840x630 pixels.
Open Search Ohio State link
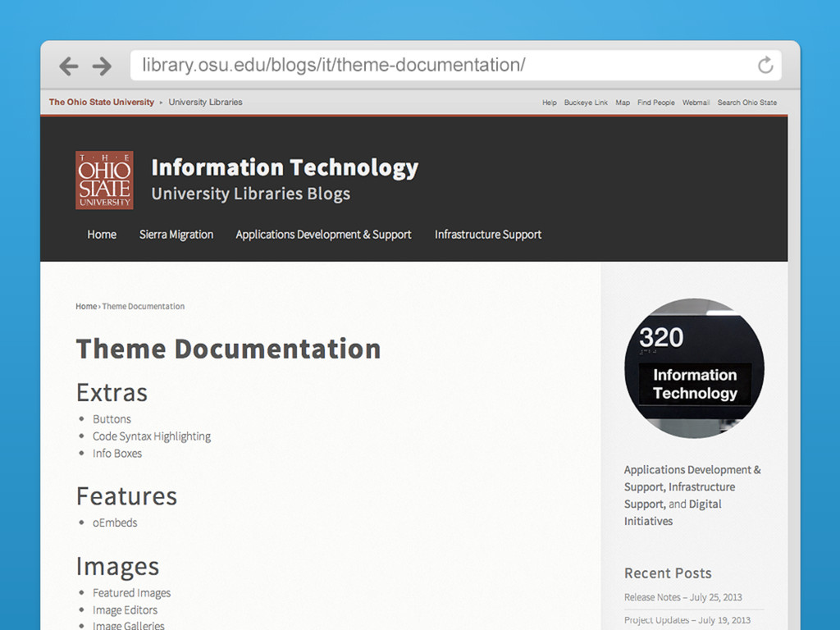pos(746,103)
